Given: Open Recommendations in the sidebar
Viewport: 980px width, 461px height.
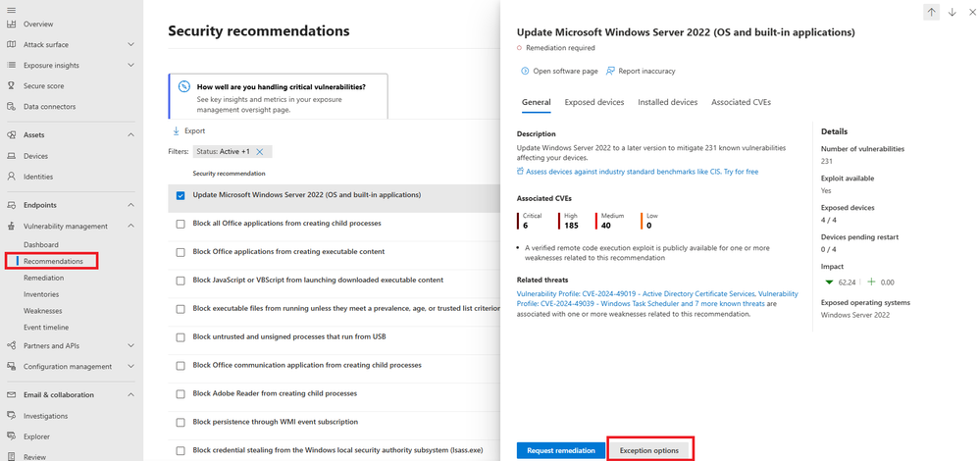Looking at the screenshot, I should pyautogui.click(x=53, y=261).
